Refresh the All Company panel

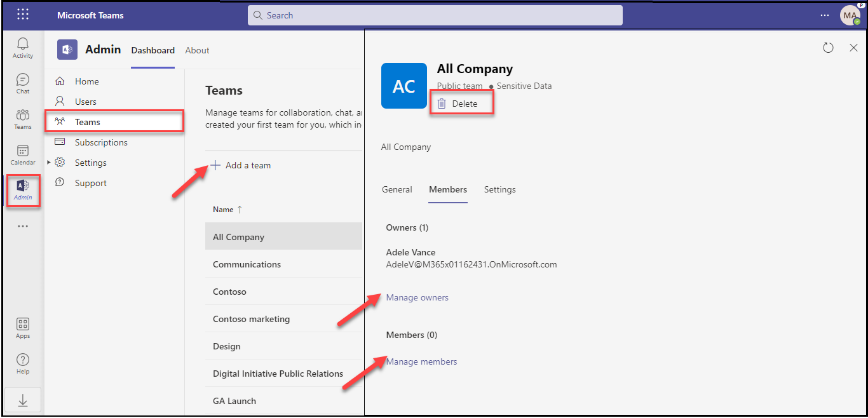(828, 48)
